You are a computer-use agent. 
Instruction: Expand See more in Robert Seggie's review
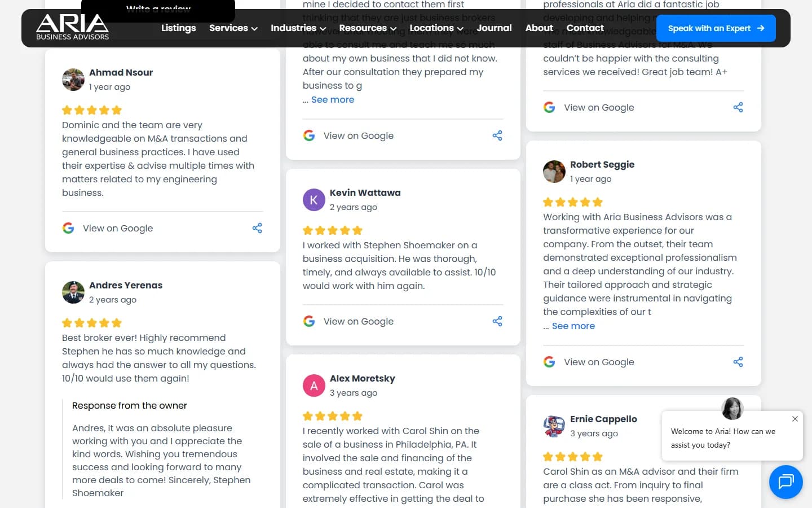pyautogui.click(x=573, y=326)
